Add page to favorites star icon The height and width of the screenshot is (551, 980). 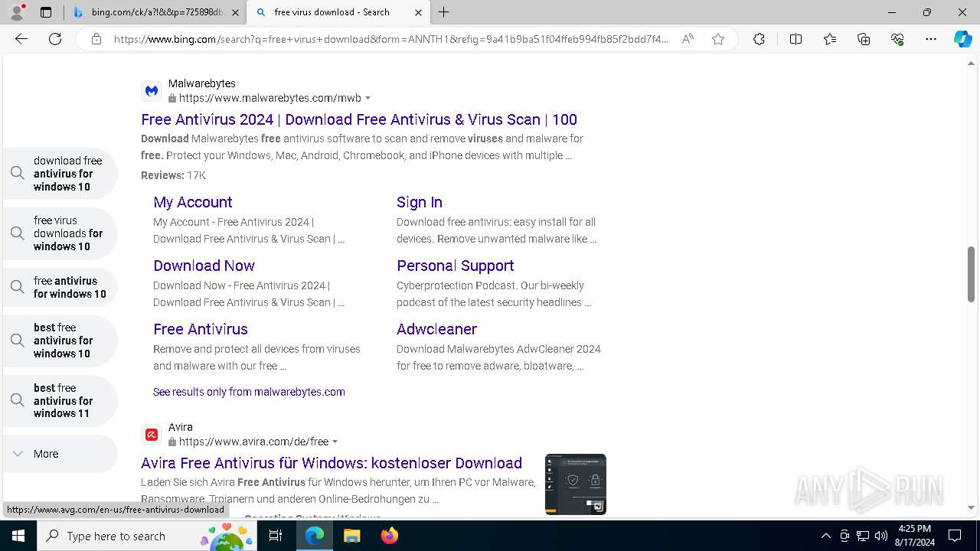[718, 39]
